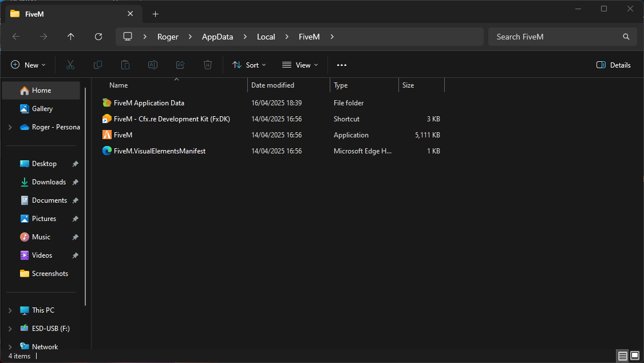Click the Delete trash can icon

[208, 65]
